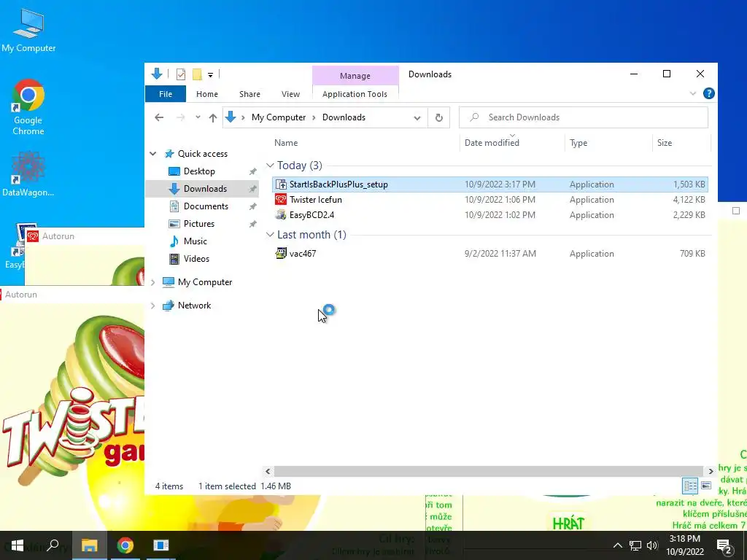The image size is (747, 560).
Task: Open taskbar search
Action: pos(53,545)
